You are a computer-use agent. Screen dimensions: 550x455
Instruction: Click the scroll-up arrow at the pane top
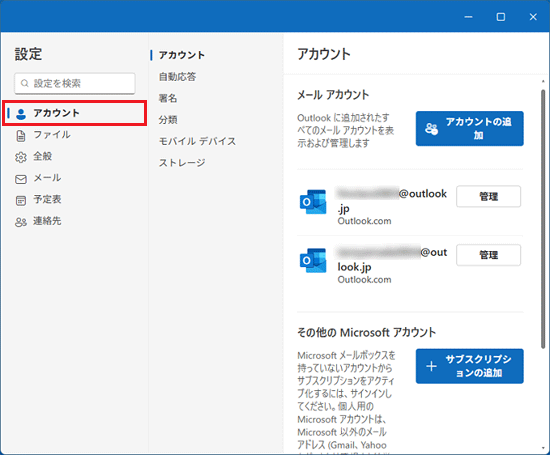click(x=543, y=81)
